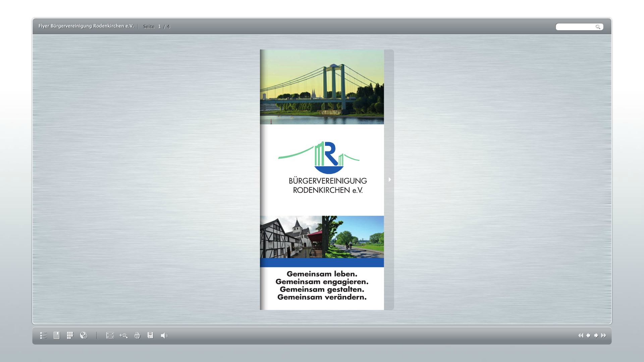The height and width of the screenshot is (362, 644).
Task: Print the flyer
Action: 137,336
